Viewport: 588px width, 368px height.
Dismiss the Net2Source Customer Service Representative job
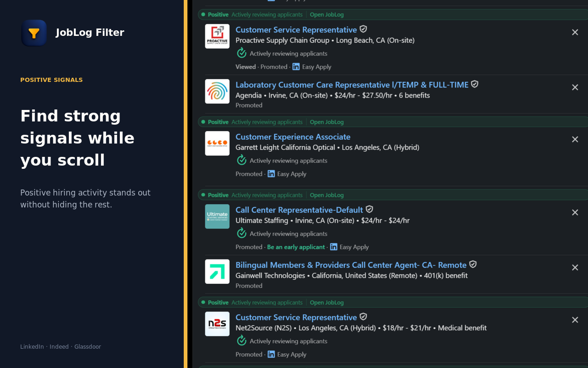575,320
